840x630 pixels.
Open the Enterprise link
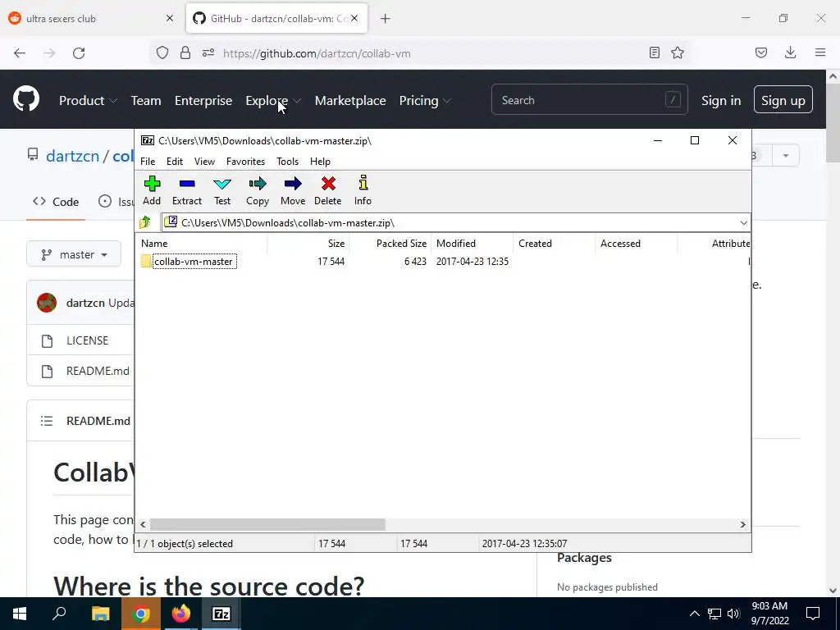203,100
